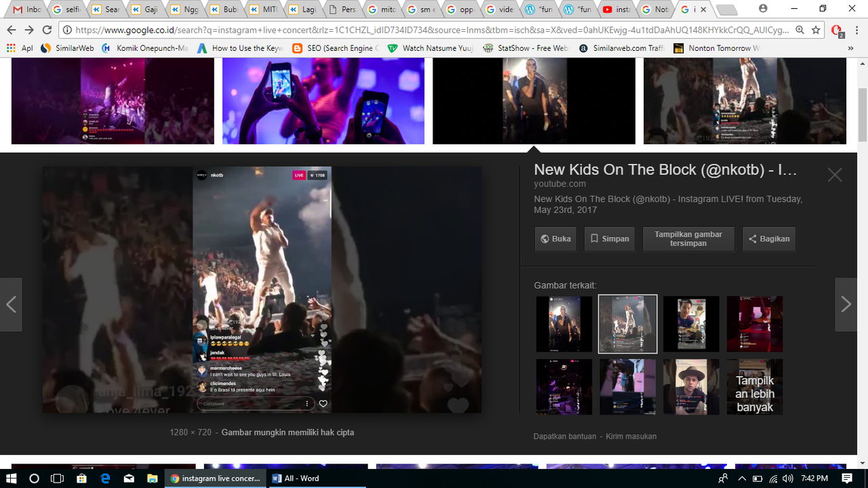Open the battery status icon
The width and height of the screenshot is (868, 488).
pos(757,479)
